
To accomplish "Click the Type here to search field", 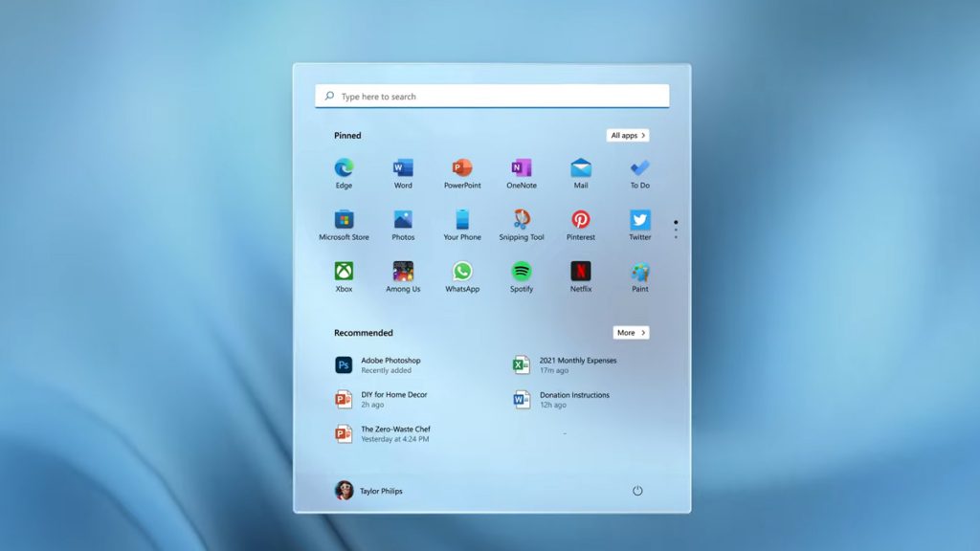I will [492, 97].
